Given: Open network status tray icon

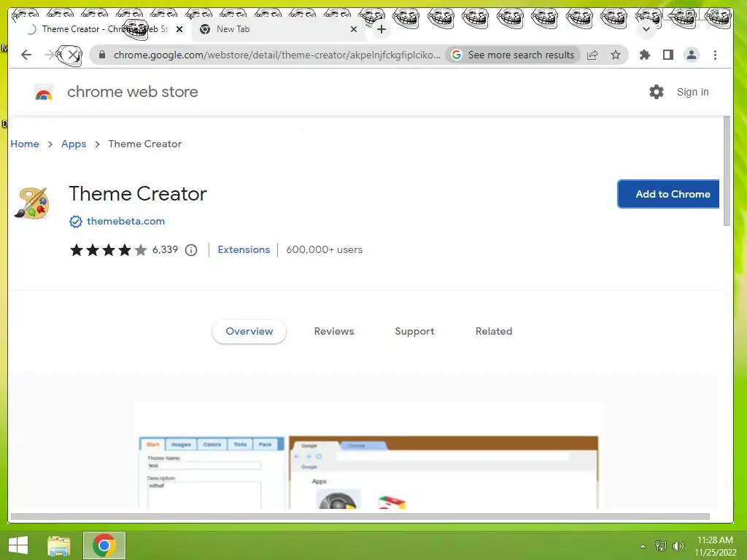Looking at the screenshot, I should click(x=661, y=545).
